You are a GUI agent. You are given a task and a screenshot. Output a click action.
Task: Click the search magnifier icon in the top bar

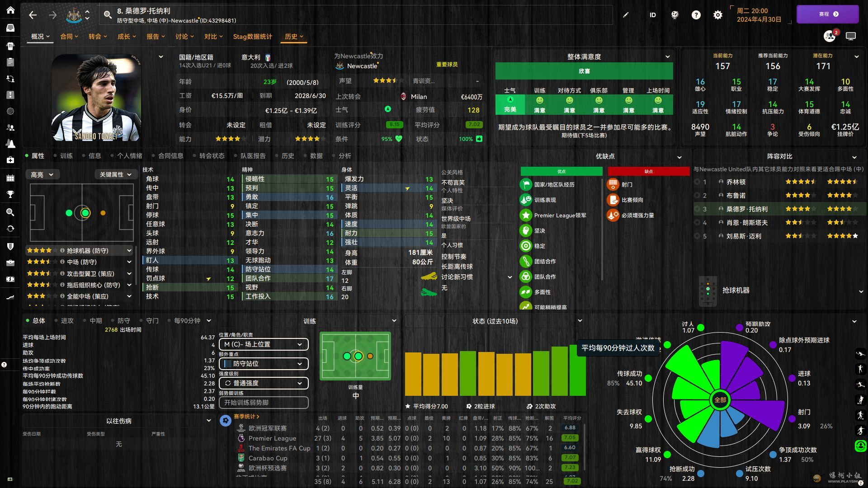tap(108, 15)
